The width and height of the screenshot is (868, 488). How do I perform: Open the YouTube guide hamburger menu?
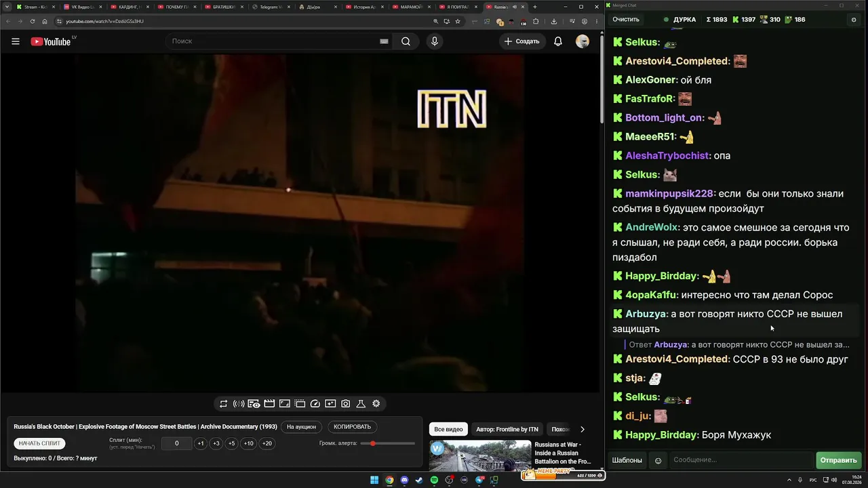(x=16, y=41)
